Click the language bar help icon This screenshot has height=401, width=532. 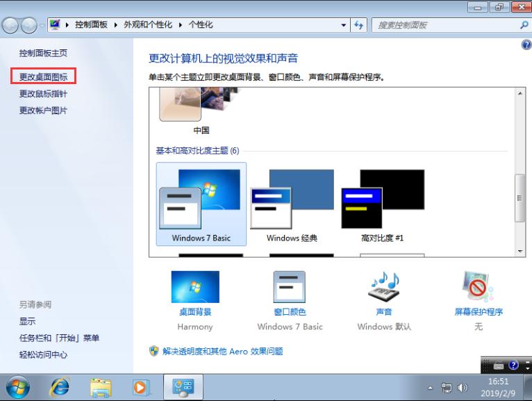[513, 366]
